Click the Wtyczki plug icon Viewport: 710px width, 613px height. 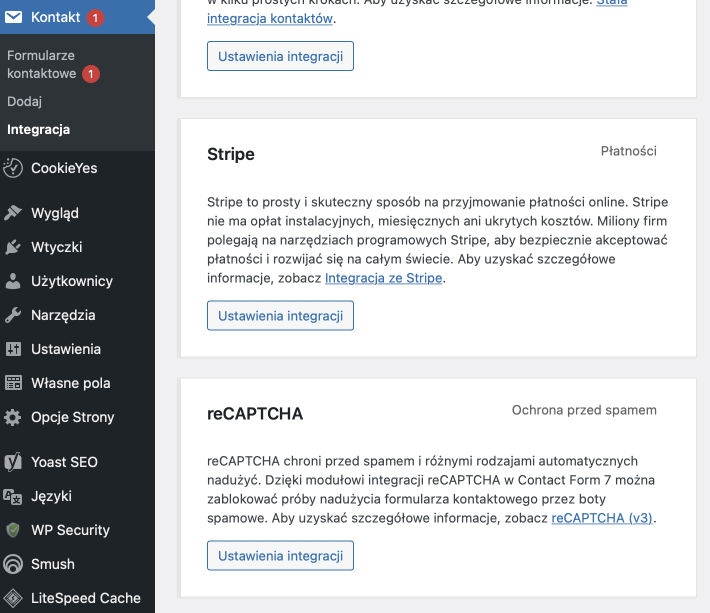tap(13, 247)
